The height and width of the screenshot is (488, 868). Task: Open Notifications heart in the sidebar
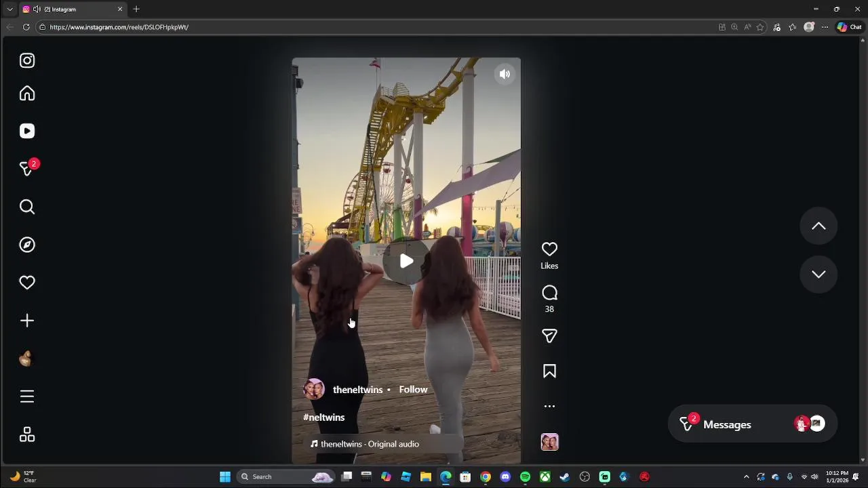click(x=27, y=283)
